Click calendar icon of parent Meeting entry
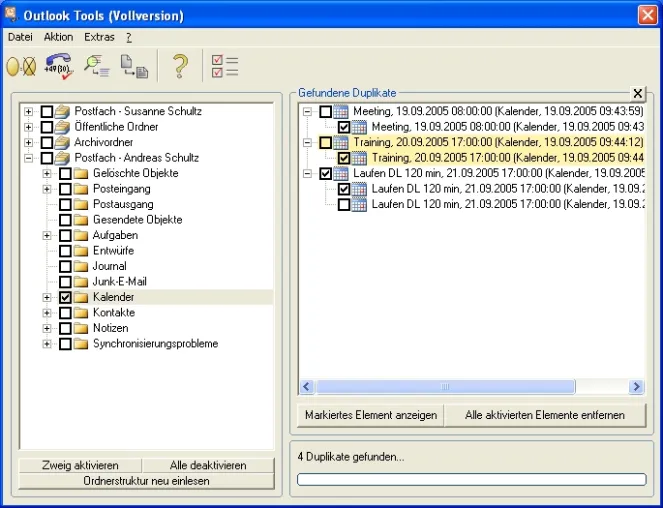The height and width of the screenshot is (508, 663). (x=341, y=112)
